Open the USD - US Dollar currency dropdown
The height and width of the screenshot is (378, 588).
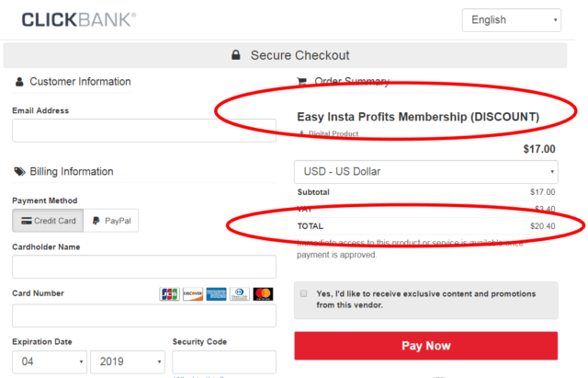coord(426,172)
